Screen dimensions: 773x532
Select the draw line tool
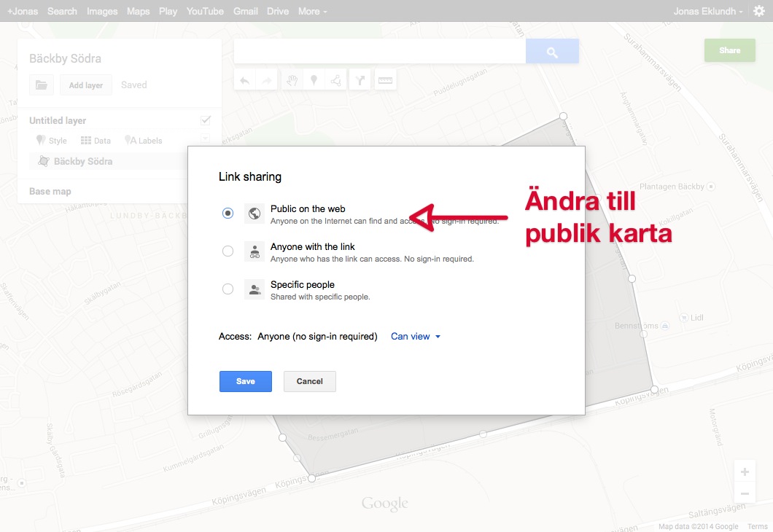pos(335,80)
